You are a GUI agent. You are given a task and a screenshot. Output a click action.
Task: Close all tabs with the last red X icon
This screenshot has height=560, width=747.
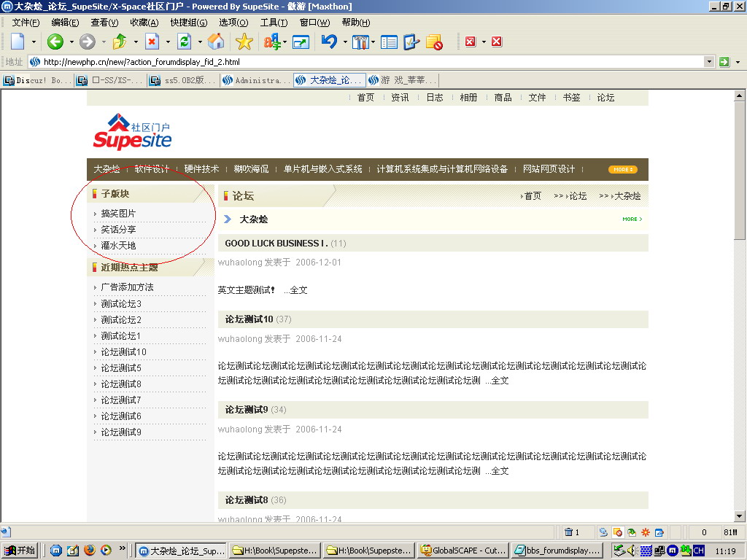click(496, 42)
